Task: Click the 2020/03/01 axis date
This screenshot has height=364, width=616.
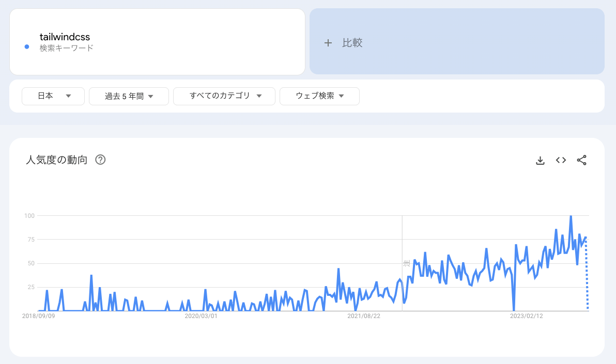Action: click(x=201, y=316)
